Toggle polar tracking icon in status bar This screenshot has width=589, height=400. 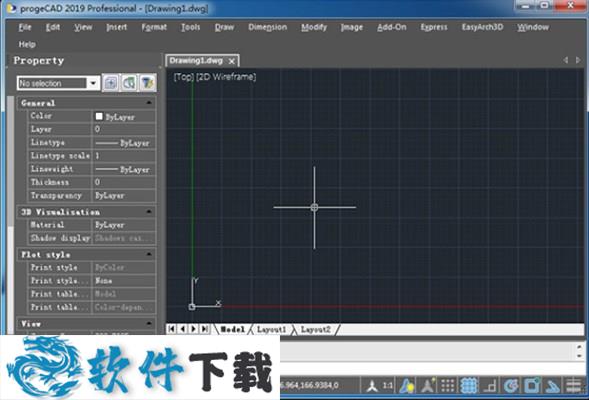[x=511, y=386]
